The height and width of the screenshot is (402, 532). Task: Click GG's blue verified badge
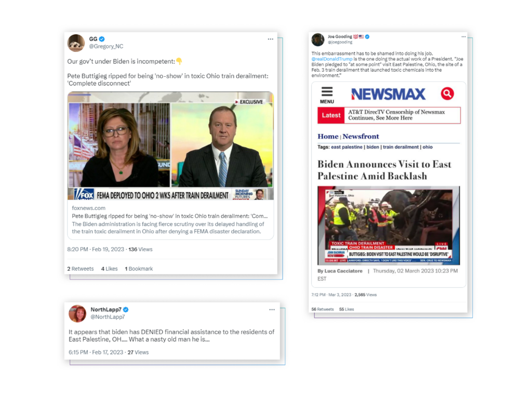pos(102,39)
